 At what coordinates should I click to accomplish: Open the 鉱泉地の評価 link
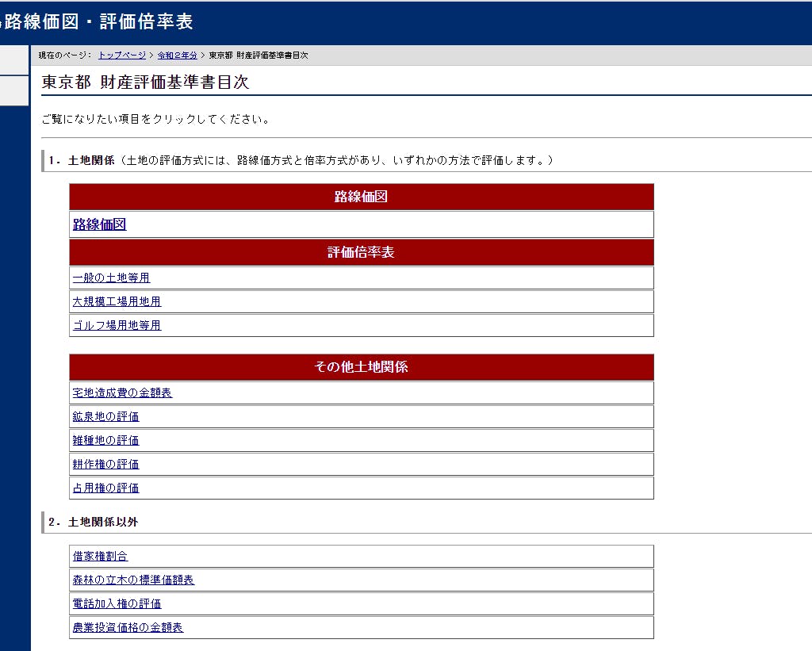click(105, 417)
